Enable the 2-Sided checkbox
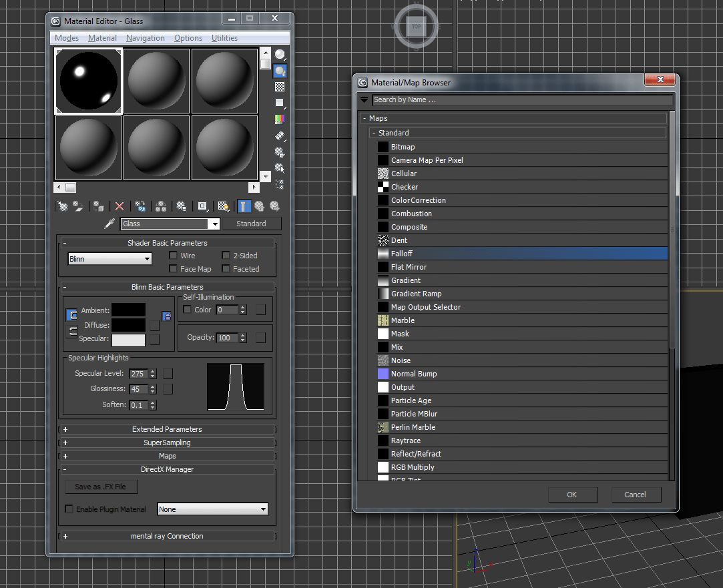Screen dimensions: 723x588 (x=226, y=256)
